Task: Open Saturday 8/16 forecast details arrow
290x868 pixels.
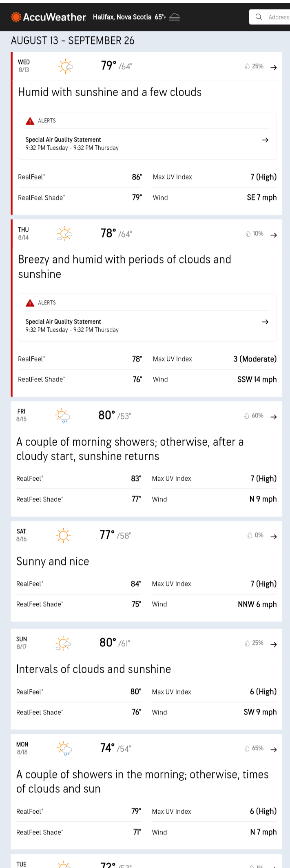Action: (x=274, y=536)
